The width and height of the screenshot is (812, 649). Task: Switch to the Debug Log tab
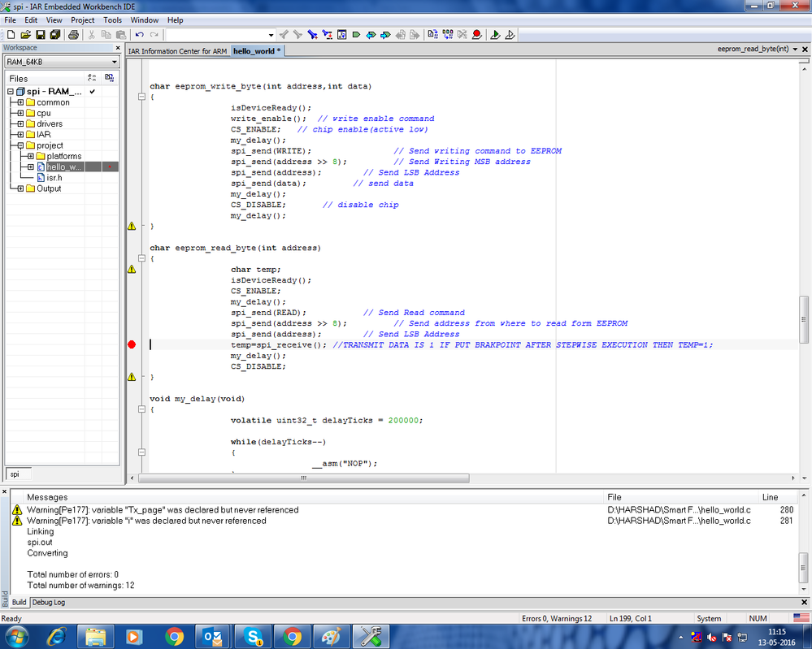click(x=49, y=603)
